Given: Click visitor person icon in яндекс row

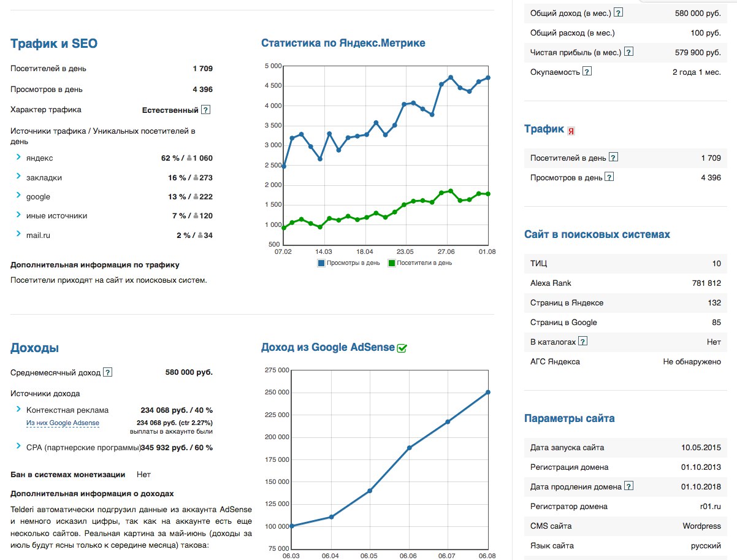Looking at the screenshot, I should pos(189,158).
